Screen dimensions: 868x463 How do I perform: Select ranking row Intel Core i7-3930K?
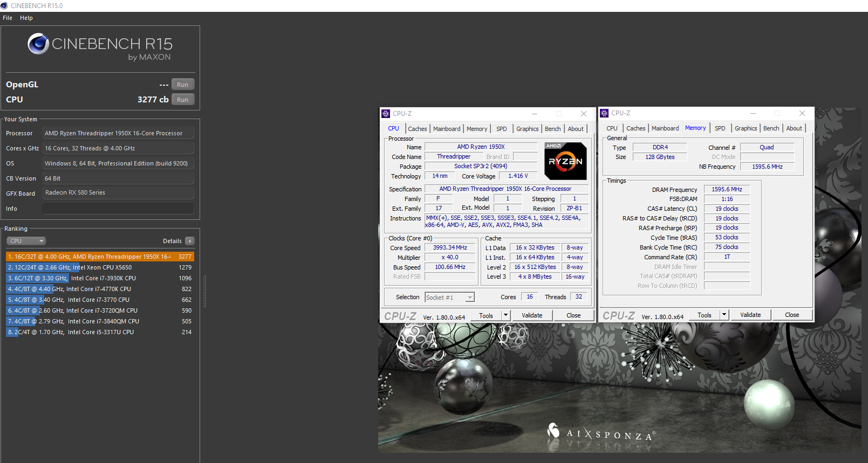pos(100,278)
